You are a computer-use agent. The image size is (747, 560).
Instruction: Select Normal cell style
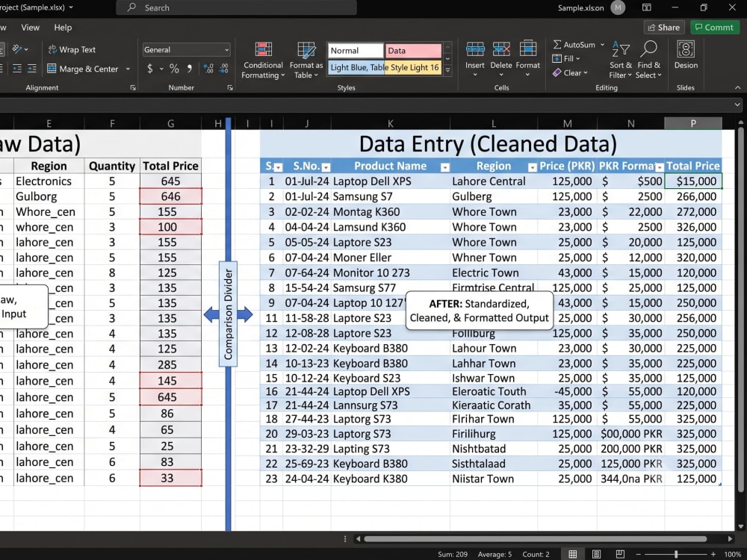(x=356, y=51)
